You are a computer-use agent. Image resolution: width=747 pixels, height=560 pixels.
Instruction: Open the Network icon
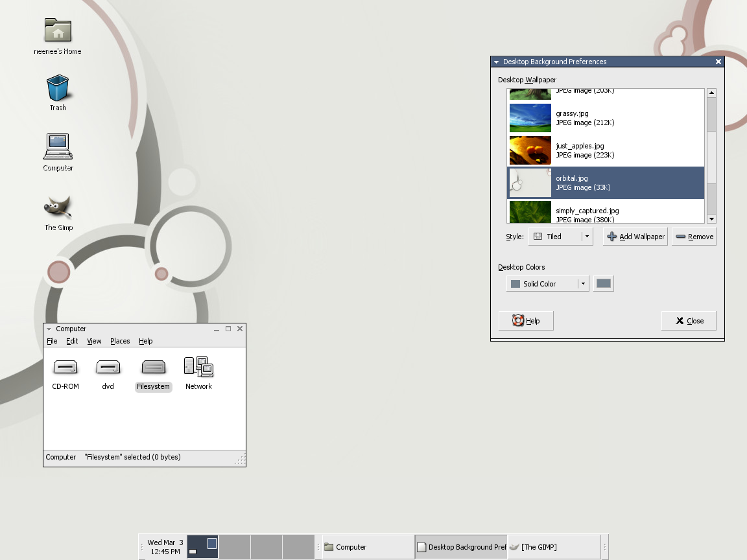click(x=198, y=367)
